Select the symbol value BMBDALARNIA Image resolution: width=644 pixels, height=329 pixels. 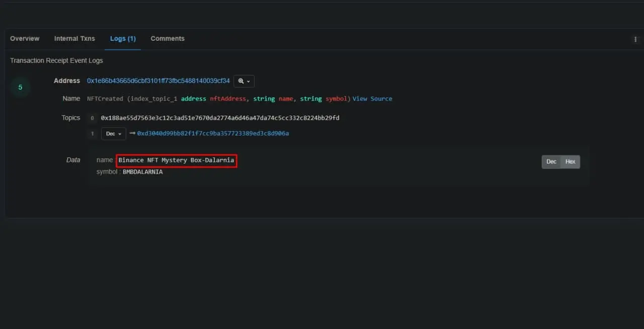(143, 172)
